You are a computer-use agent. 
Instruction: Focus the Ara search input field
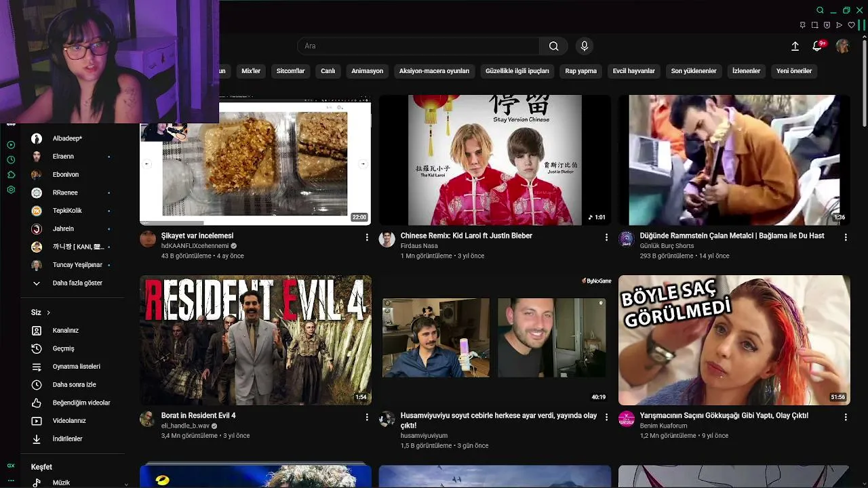click(x=418, y=46)
